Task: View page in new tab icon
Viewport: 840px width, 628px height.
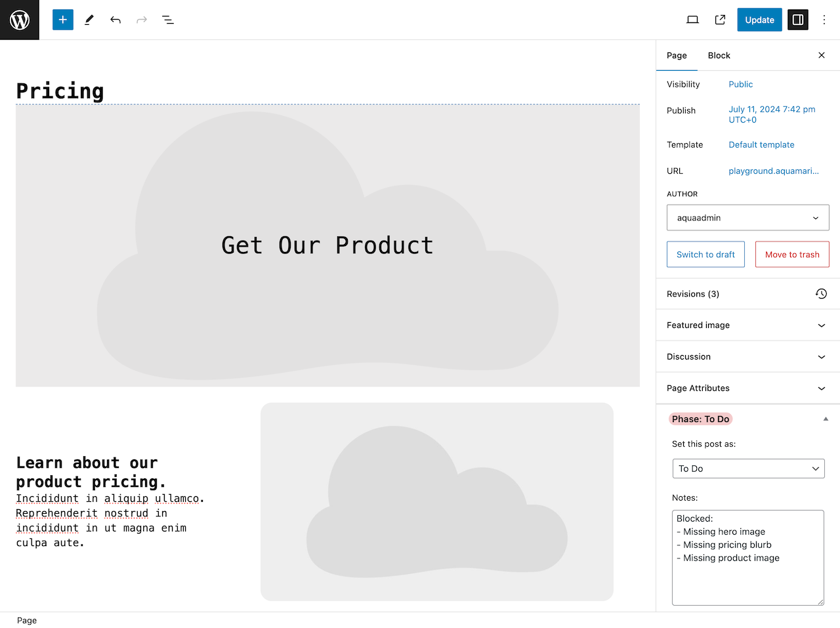Action: pos(720,20)
